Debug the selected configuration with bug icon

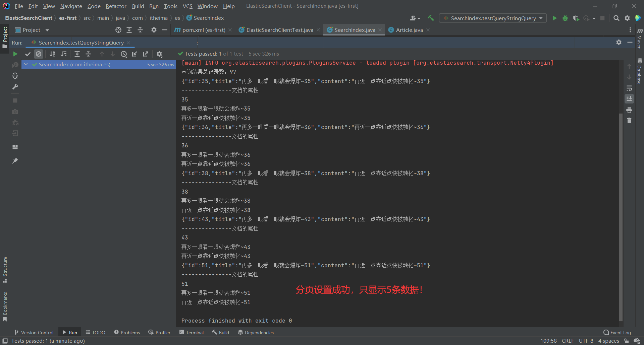click(565, 18)
